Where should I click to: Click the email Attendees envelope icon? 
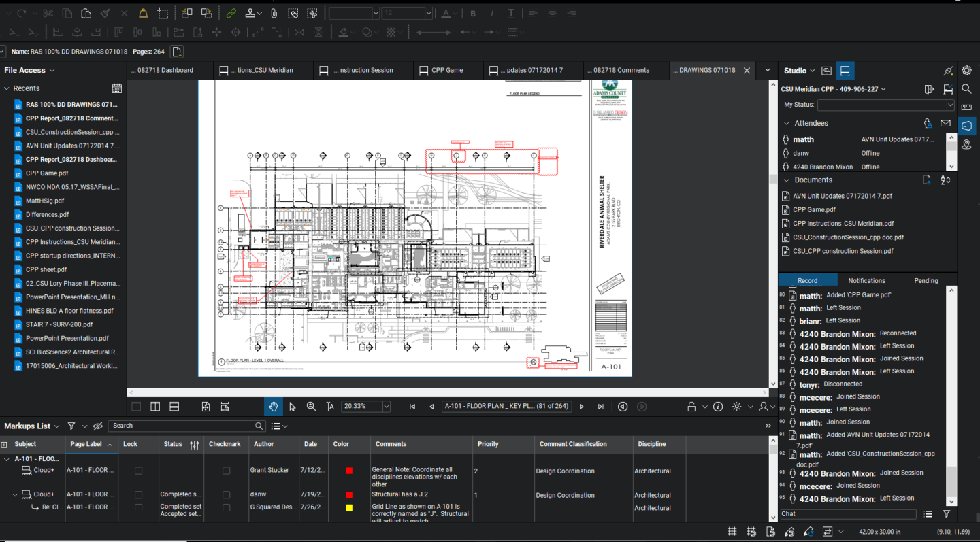945,123
